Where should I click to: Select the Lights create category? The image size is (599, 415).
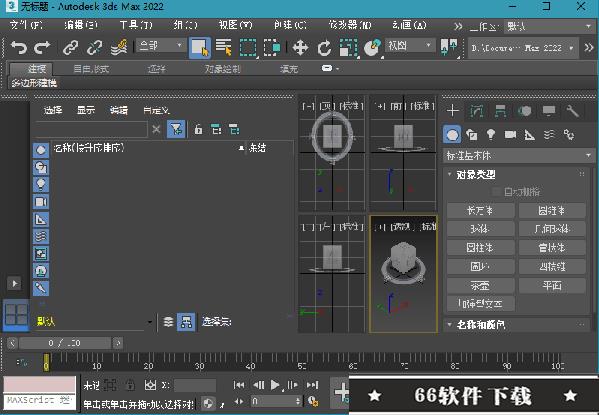(491, 135)
